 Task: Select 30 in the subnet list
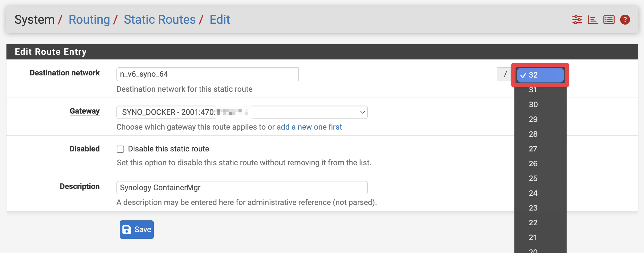(533, 105)
